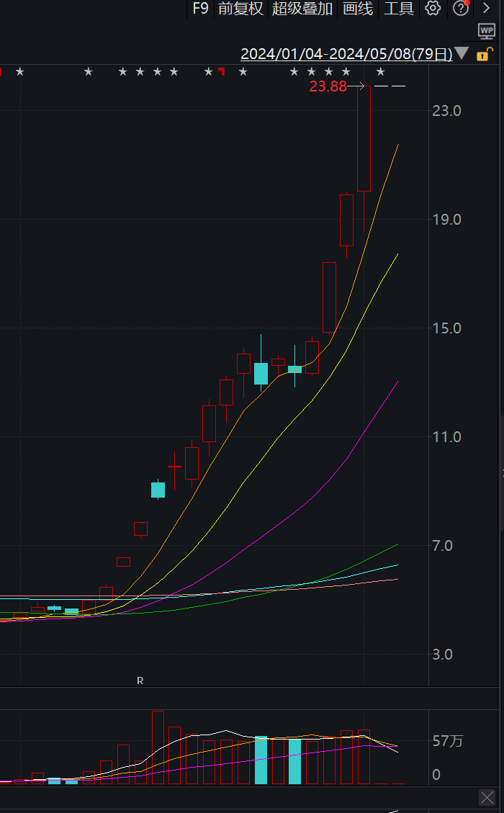Screen dimensions: 504x813
Task: Click star marker immediately left of red flag
Action: click(209, 71)
